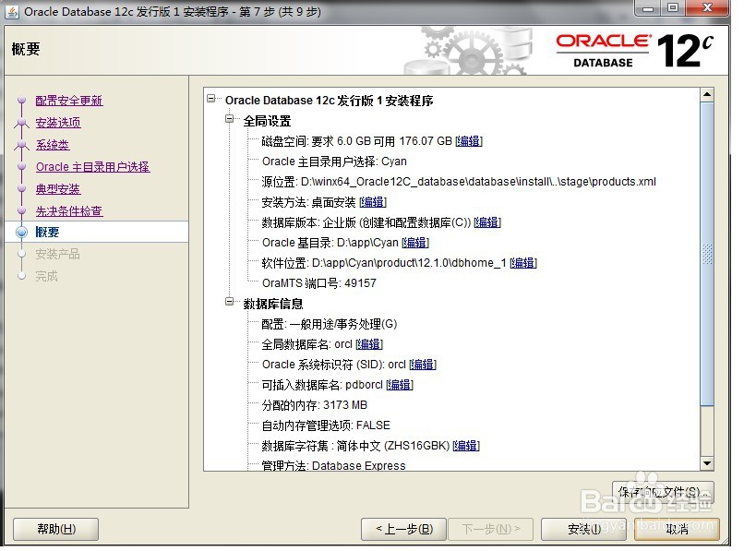This screenshot has height=551, width=756.
Task: Go to the 系统类 step
Action: [53, 145]
